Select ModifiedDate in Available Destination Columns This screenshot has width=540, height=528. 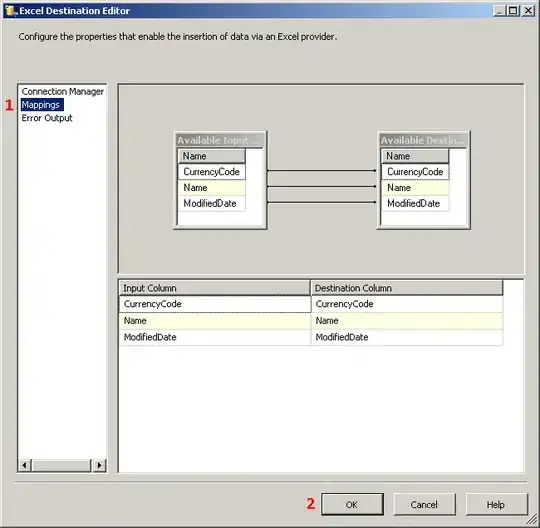tap(415, 203)
